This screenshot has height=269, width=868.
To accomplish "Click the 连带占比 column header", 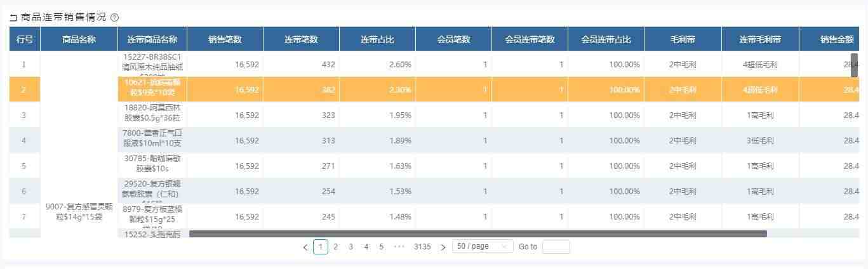I will point(377,39).
